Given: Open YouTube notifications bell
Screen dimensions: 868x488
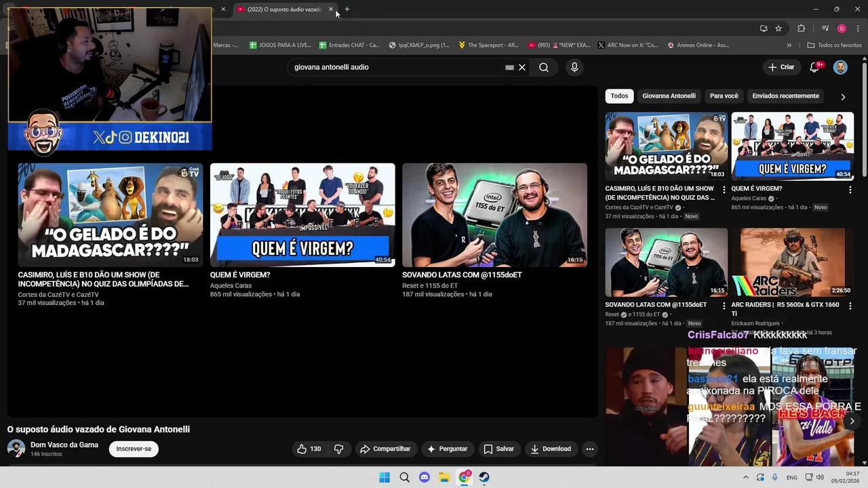Looking at the screenshot, I should tap(815, 67).
